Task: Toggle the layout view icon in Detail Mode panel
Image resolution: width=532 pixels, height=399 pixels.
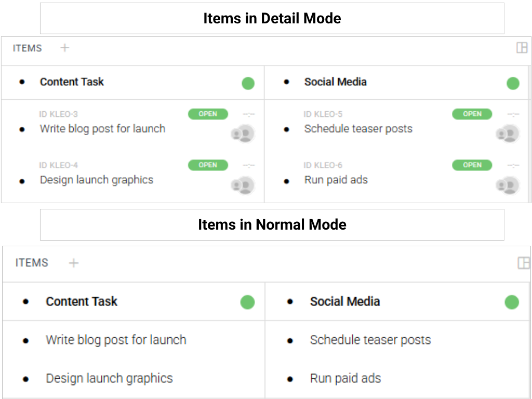Action: coord(522,48)
